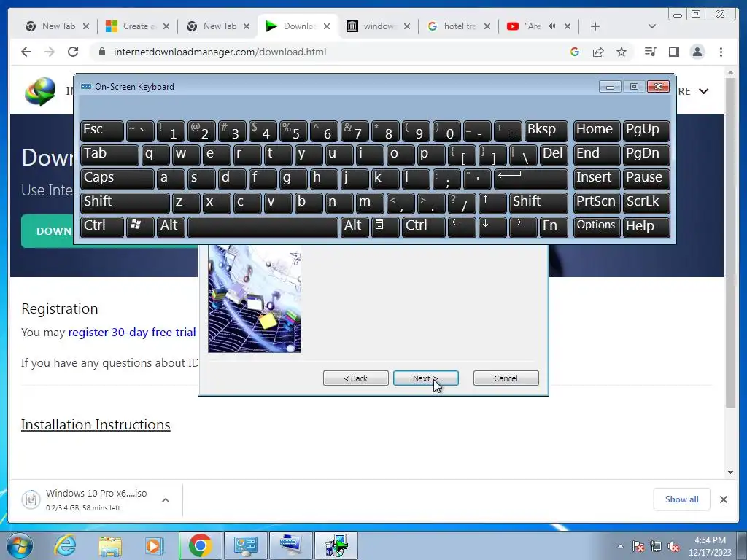Show hidden tray icons arrow
747x560 pixels.
pos(620,546)
